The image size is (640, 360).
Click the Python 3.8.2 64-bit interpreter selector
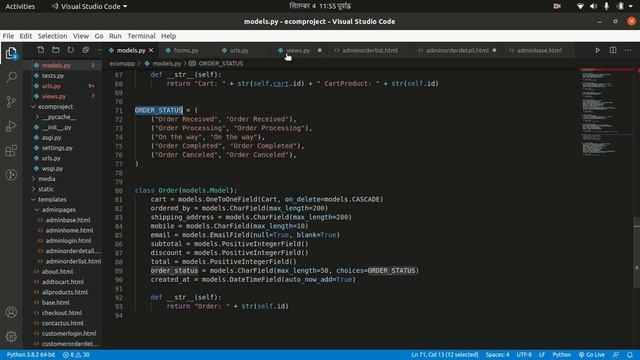(x=31, y=355)
